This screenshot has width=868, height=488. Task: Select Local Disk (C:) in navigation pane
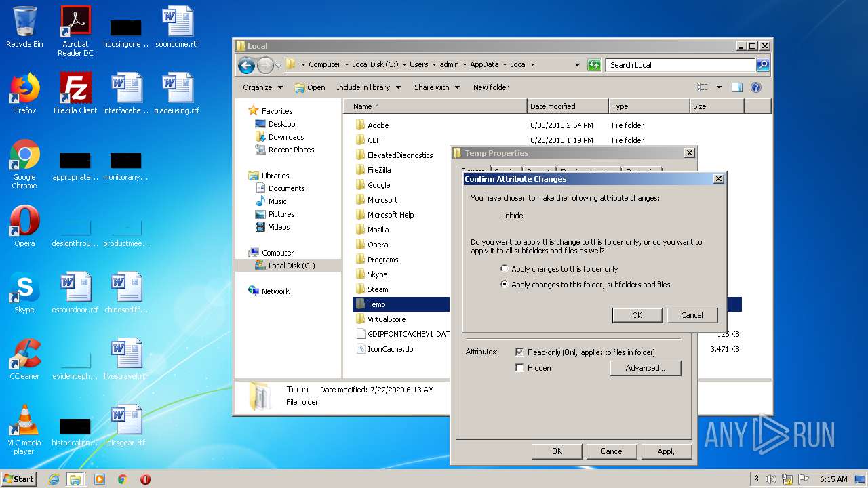point(291,266)
